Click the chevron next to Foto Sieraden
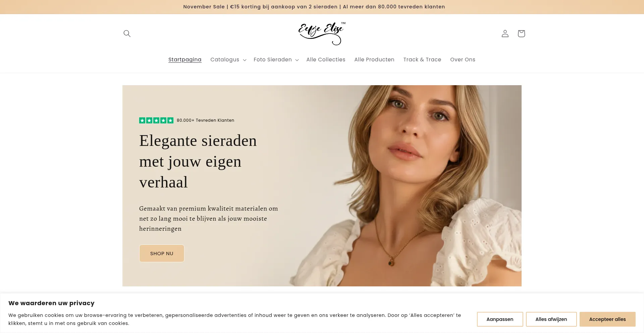The height and width of the screenshot is (333, 644). click(297, 60)
